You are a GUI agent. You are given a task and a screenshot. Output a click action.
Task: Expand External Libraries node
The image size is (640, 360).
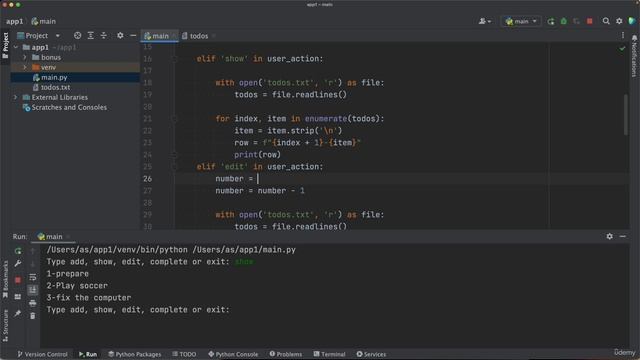[16, 97]
